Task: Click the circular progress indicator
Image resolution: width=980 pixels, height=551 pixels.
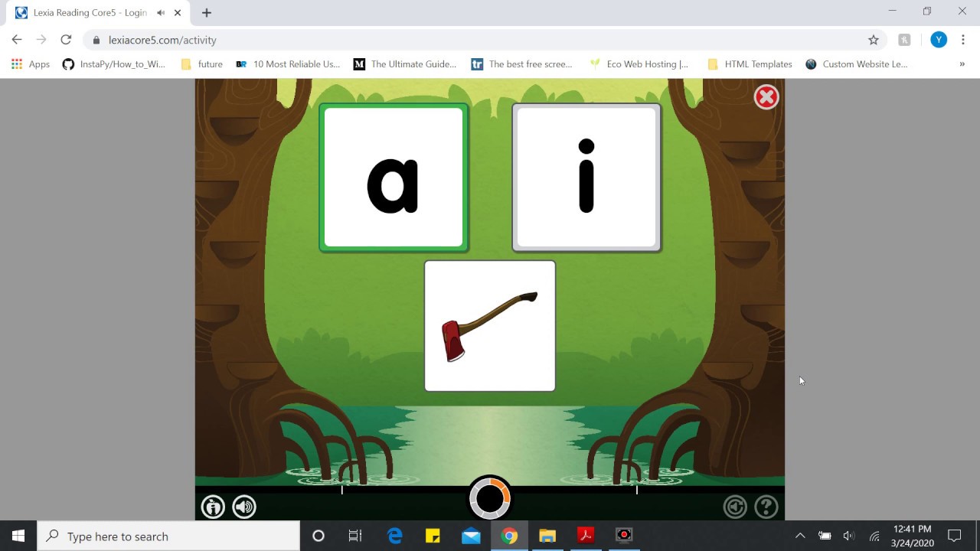Action: 490,499
